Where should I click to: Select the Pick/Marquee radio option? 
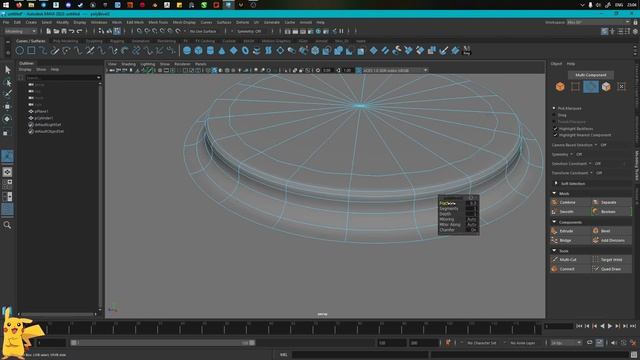click(x=554, y=108)
